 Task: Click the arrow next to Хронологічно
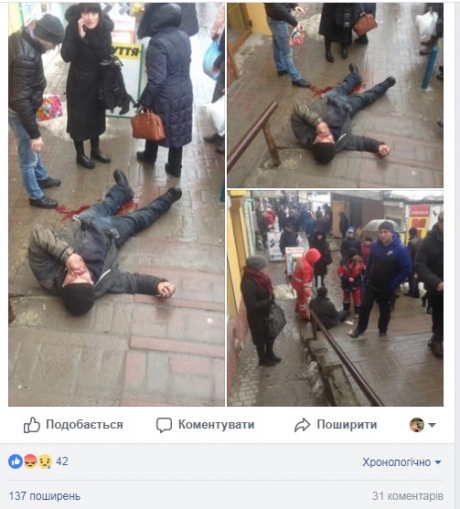click(438, 462)
